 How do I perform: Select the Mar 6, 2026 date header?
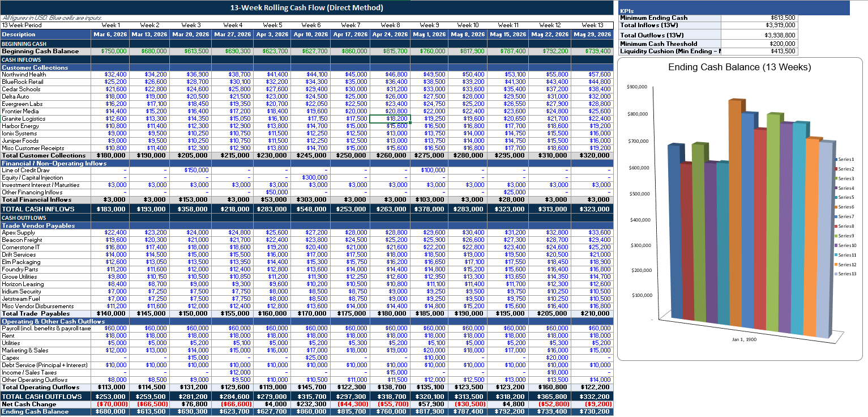(110, 34)
